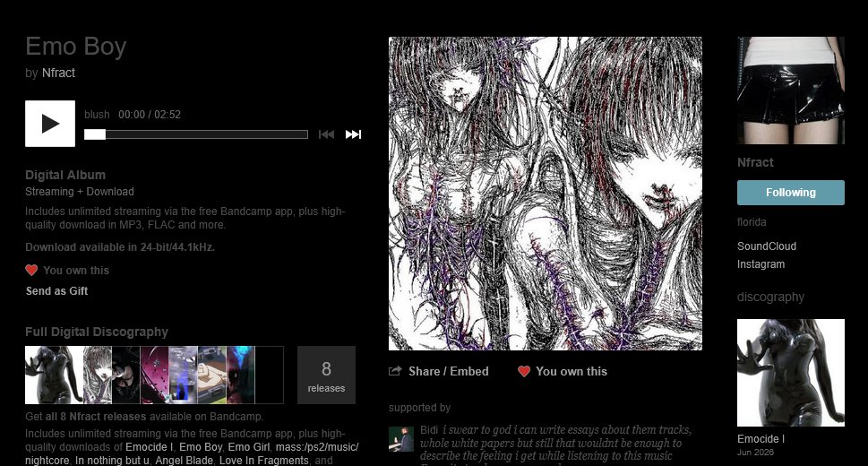The width and height of the screenshot is (868, 466).
Task: Open the discography sidebar heading
Action: [770, 297]
